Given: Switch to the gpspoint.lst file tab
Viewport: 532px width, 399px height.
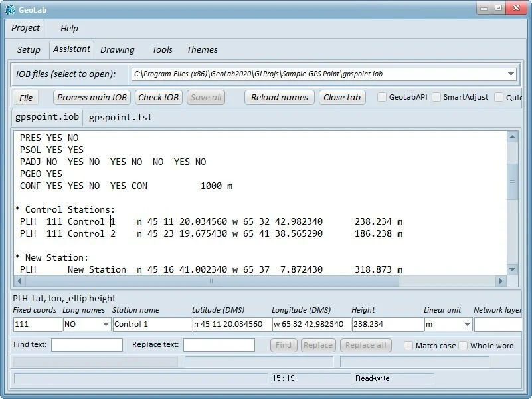Looking at the screenshot, I should coord(120,118).
